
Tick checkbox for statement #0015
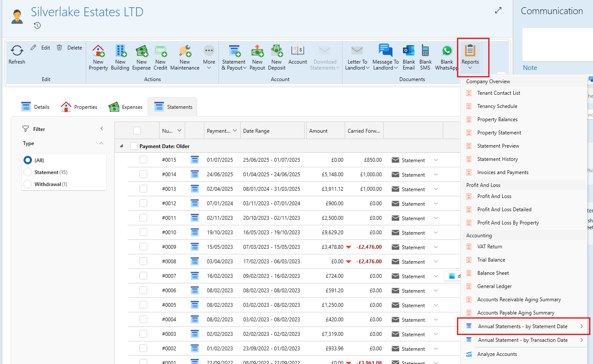143,160
